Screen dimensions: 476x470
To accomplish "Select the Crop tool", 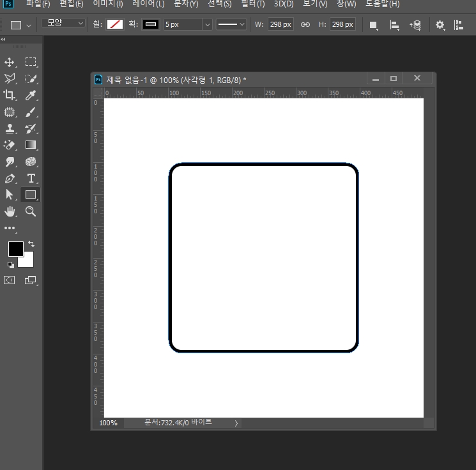I will [10, 95].
